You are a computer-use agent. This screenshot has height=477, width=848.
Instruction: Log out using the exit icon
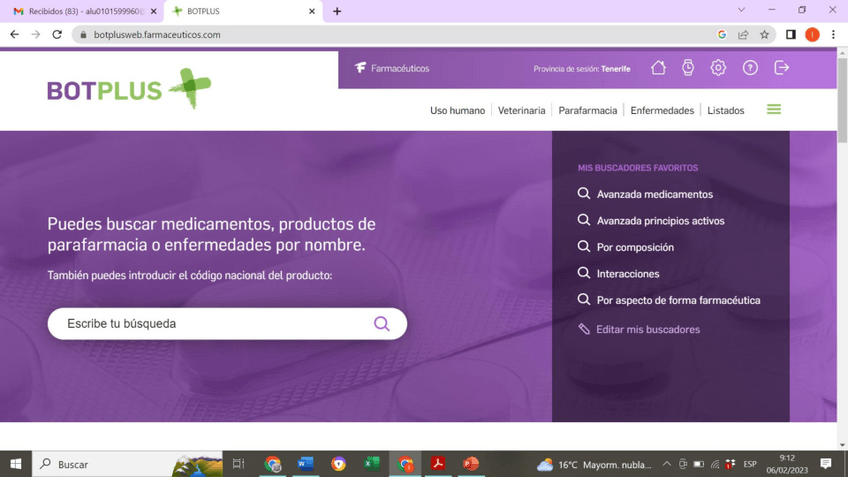click(782, 68)
